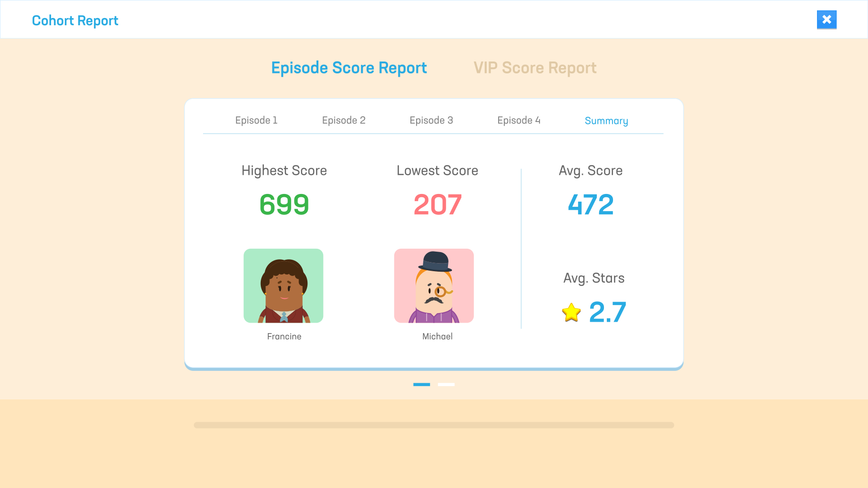Click the Avg. Stars value 2.7

(607, 313)
